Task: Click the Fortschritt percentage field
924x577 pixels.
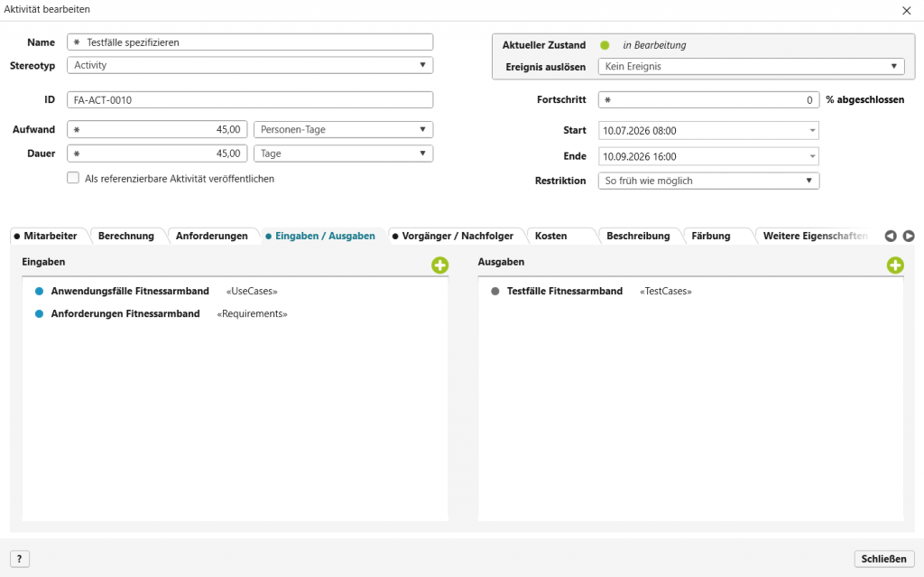Action: tap(708, 99)
